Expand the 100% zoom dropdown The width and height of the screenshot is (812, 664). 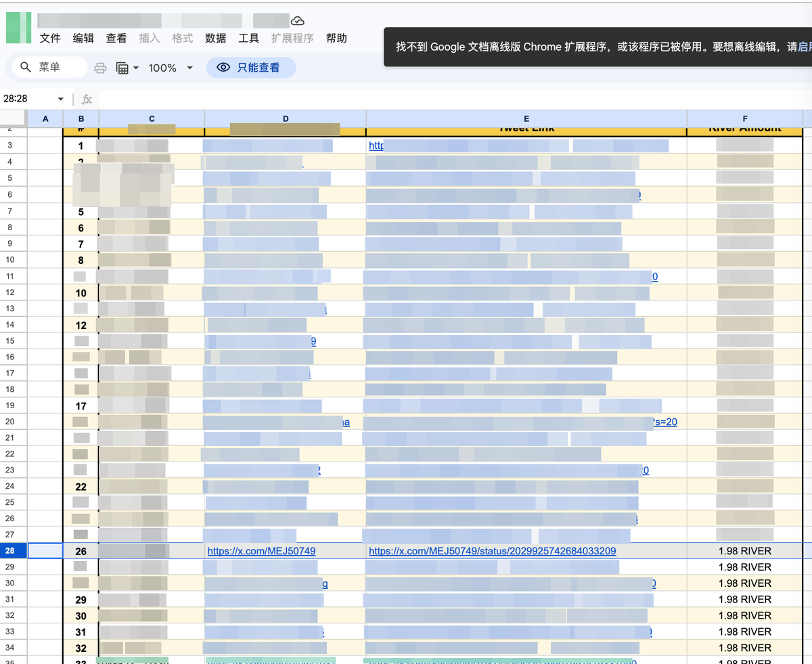189,68
